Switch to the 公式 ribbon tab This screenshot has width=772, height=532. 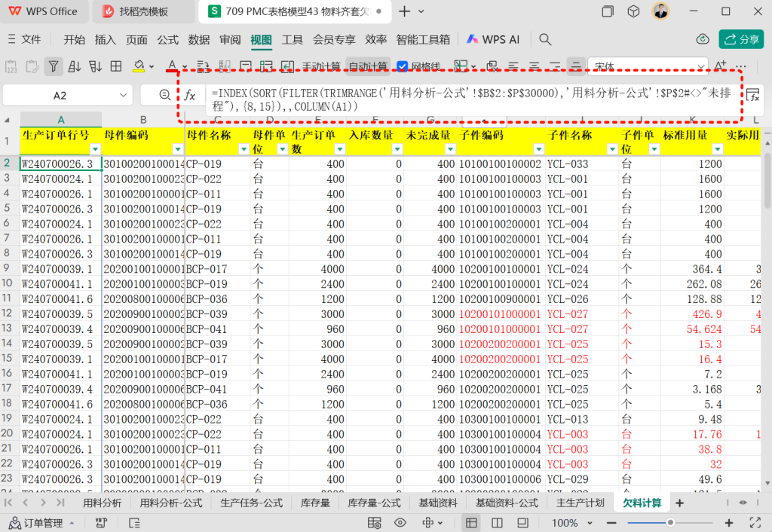(167, 39)
